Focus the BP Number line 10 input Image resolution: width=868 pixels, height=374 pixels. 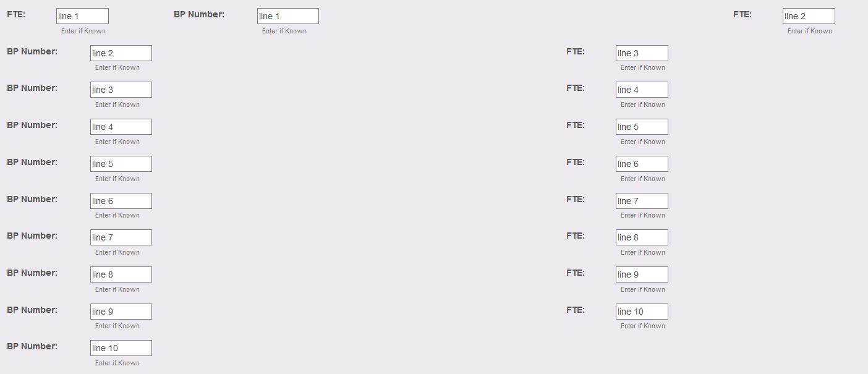point(121,348)
